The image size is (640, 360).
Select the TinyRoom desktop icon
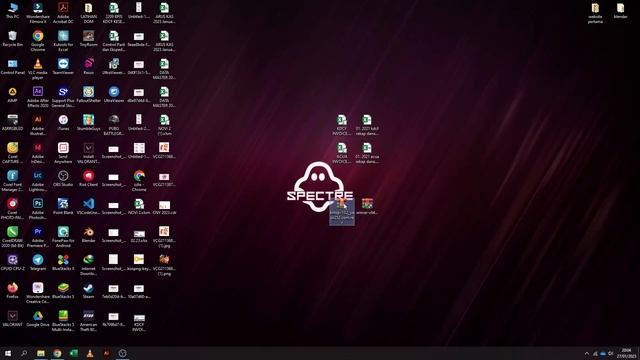pyautogui.click(x=89, y=39)
